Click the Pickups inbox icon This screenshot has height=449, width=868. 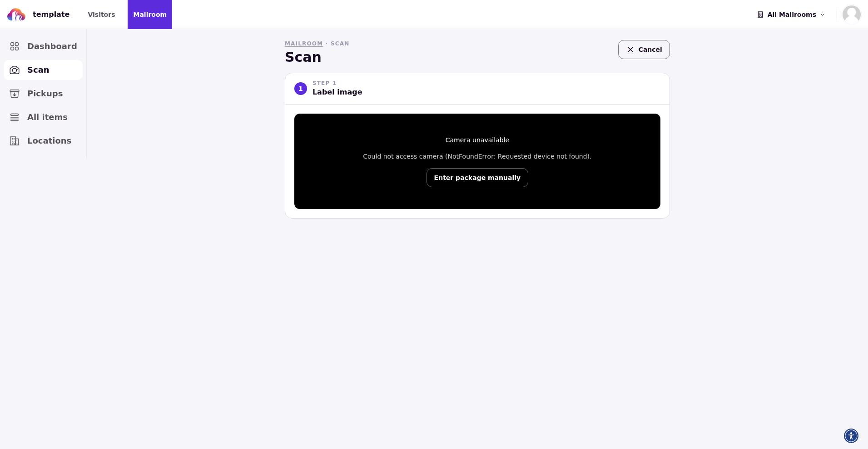[15, 94]
